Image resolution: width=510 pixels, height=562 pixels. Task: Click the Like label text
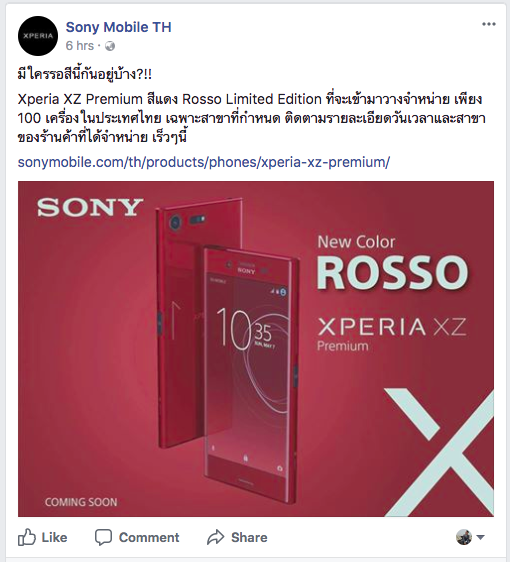tap(54, 537)
